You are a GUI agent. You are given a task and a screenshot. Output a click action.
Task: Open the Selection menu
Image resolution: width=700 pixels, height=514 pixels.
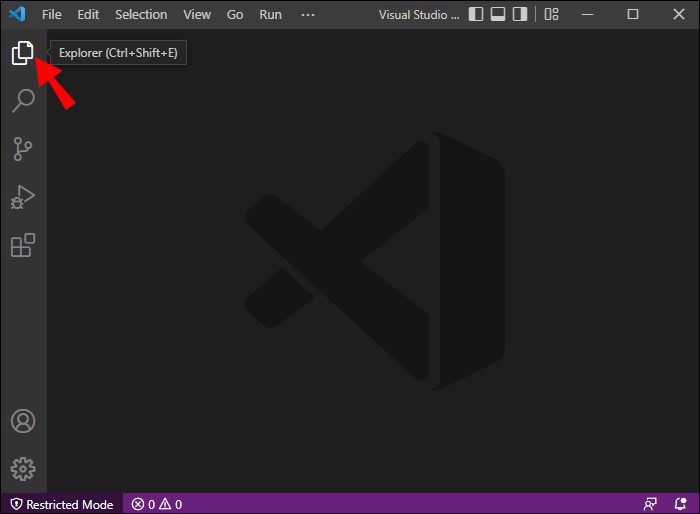click(141, 15)
